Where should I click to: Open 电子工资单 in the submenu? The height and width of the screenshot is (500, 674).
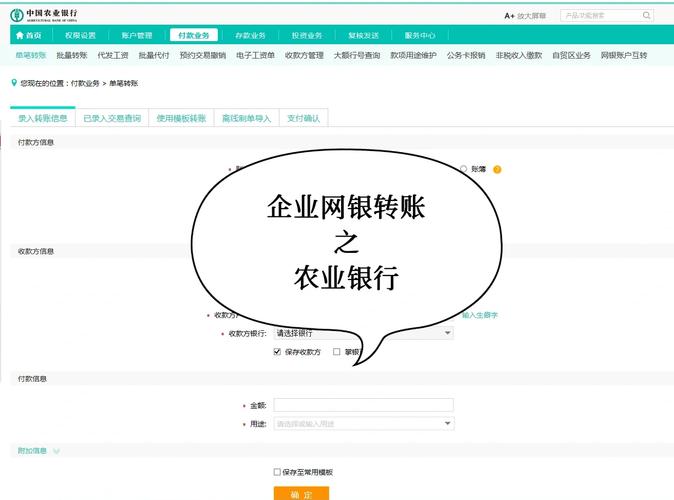[x=255, y=55]
